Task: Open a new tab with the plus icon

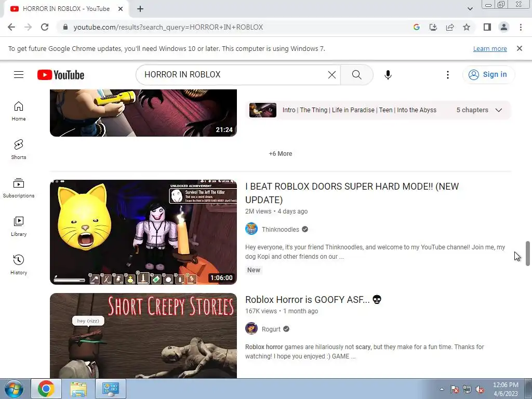Action: click(x=140, y=9)
